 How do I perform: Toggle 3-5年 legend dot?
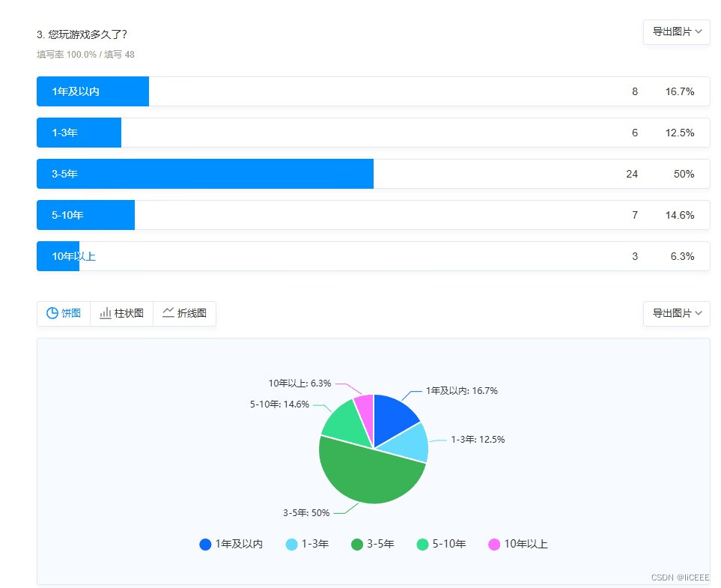pyautogui.click(x=357, y=545)
